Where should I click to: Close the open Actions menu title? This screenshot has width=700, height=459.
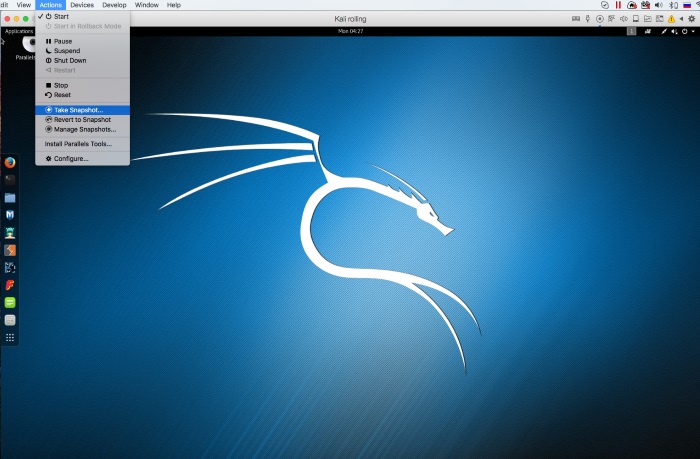pyautogui.click(x=50, y=5)
